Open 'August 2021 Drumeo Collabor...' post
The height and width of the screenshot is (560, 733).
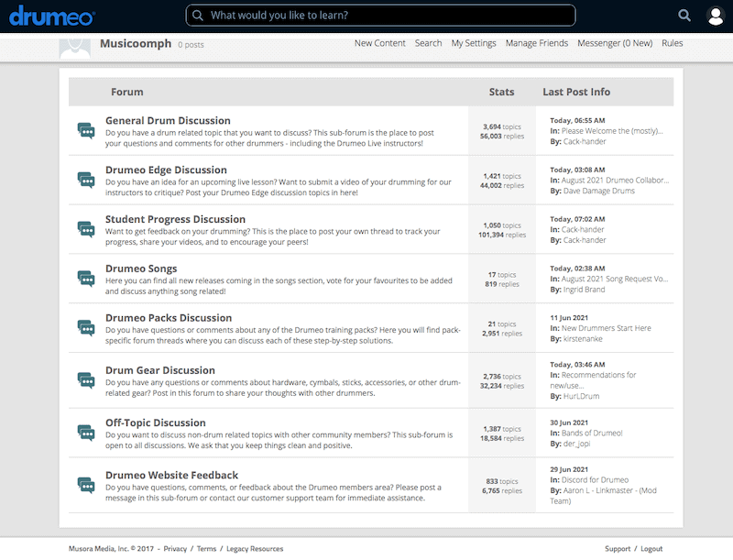point(615,180)
